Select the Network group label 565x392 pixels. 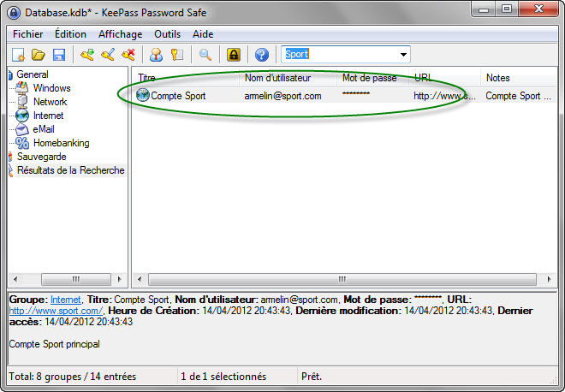[51, 102]
